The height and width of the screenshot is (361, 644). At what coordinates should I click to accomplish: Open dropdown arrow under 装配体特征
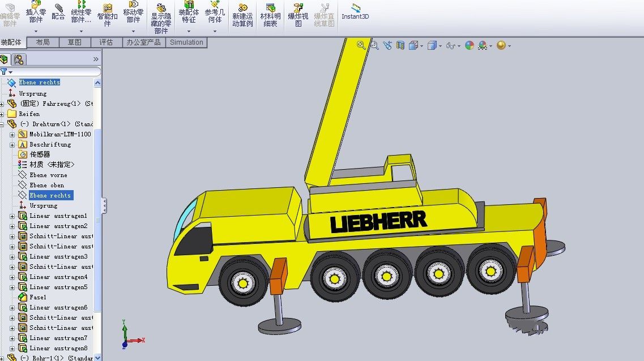point(189,31)
